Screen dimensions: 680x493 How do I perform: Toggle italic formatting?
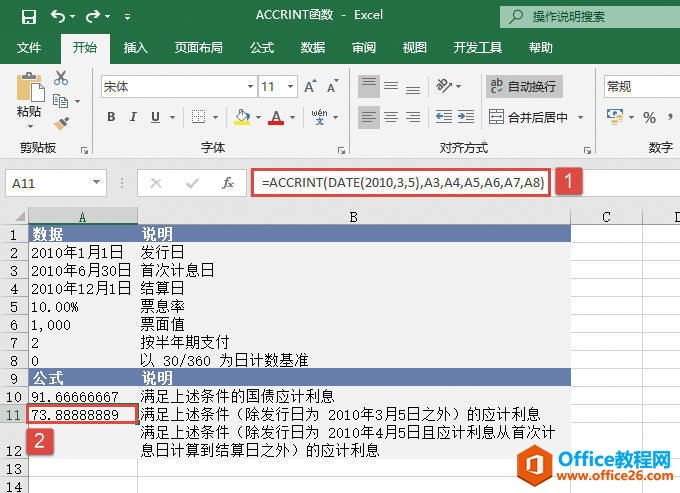[x=133, y=117]
